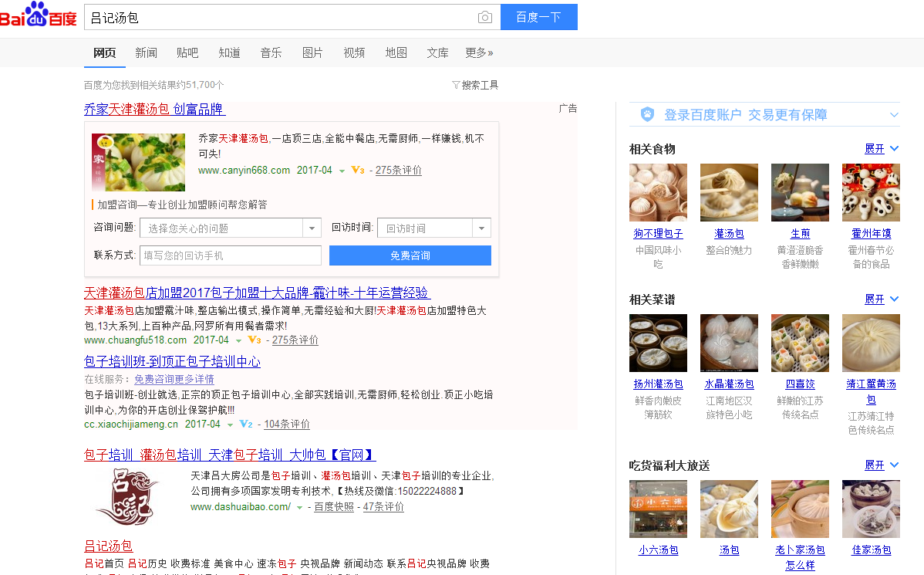924x575 pixels.
Task: Click the 老卜家汤包怎么样 link
Action: click(801, 557)
